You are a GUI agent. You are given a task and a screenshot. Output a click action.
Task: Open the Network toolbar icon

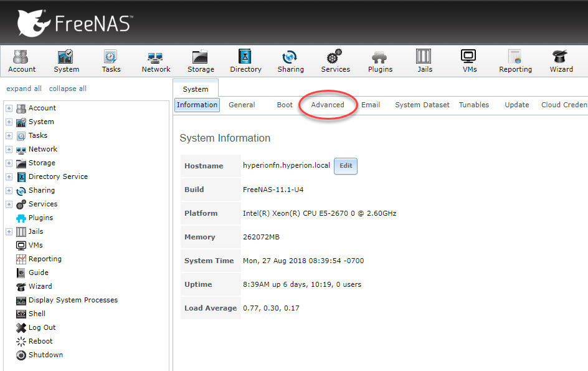coord(156,61)
